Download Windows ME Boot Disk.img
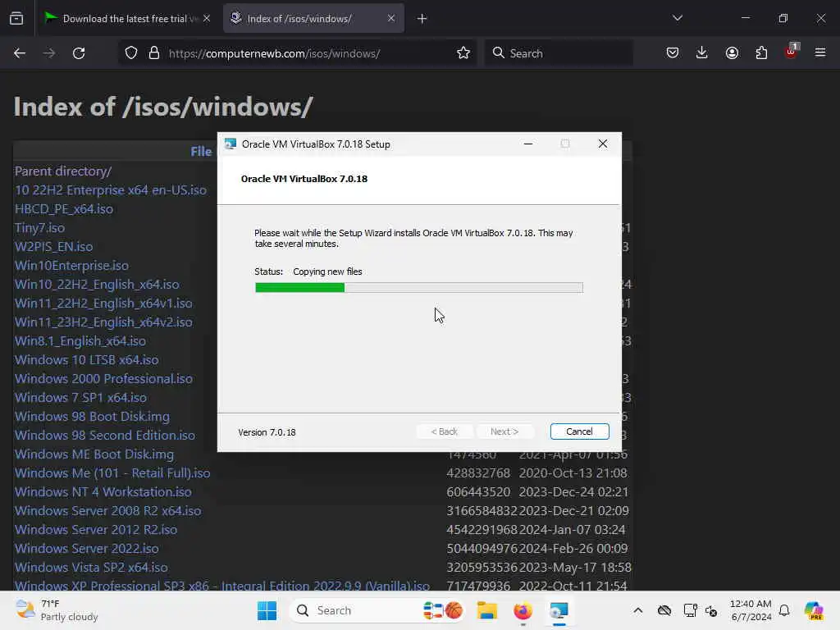 click(94, 454)
